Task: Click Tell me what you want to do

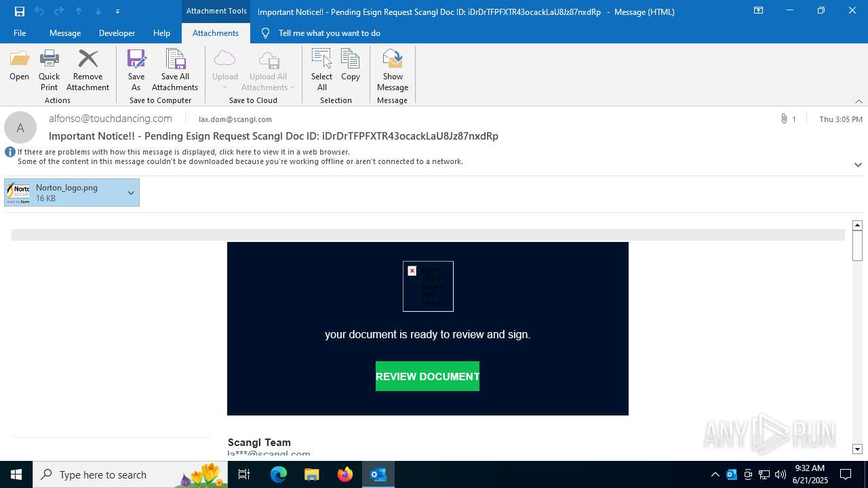Action: pyautogui.click(x=330, y=33)
